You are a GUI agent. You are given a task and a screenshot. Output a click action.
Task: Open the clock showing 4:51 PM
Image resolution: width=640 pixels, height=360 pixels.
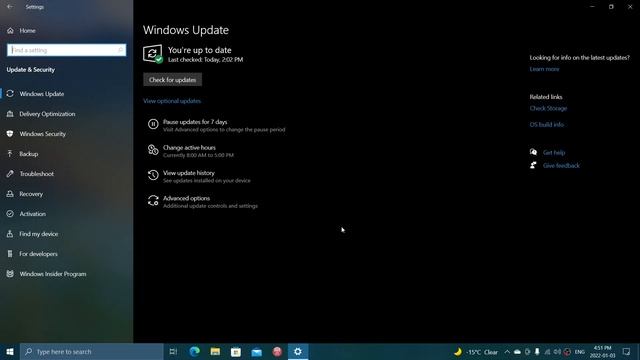[602, 352]
